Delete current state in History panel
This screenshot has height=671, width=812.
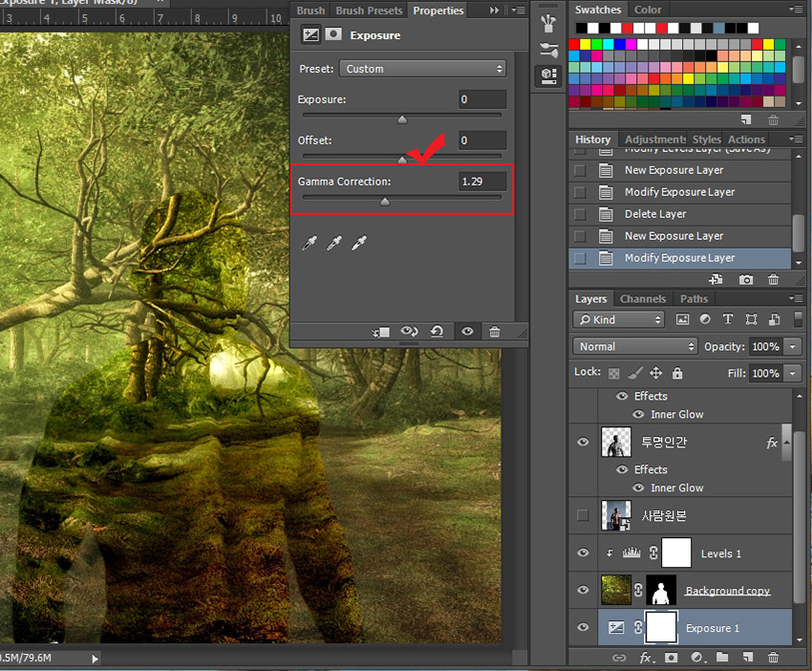point(773,279)
